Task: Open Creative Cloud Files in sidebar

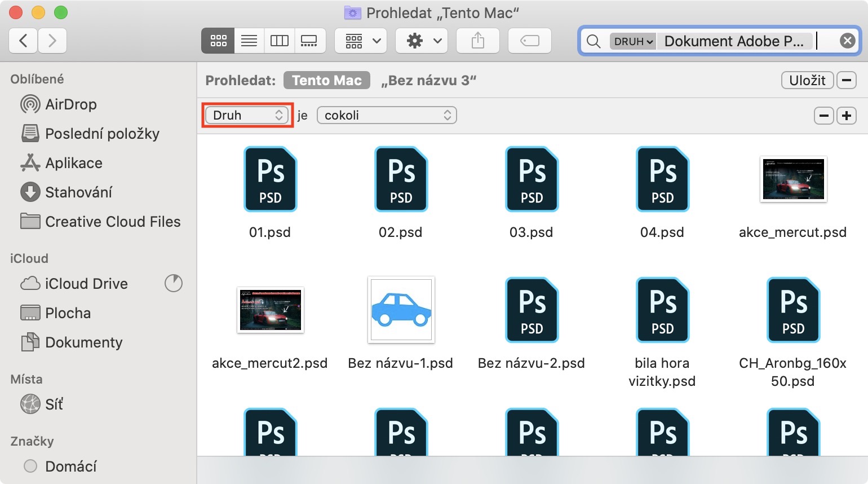Action: 112,222
